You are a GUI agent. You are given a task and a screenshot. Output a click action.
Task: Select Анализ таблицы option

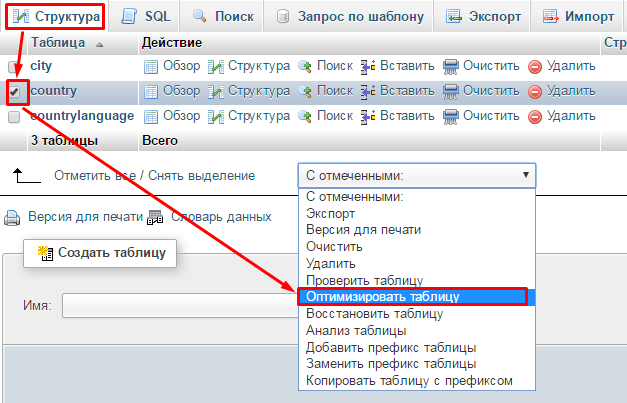coord(417,331)
